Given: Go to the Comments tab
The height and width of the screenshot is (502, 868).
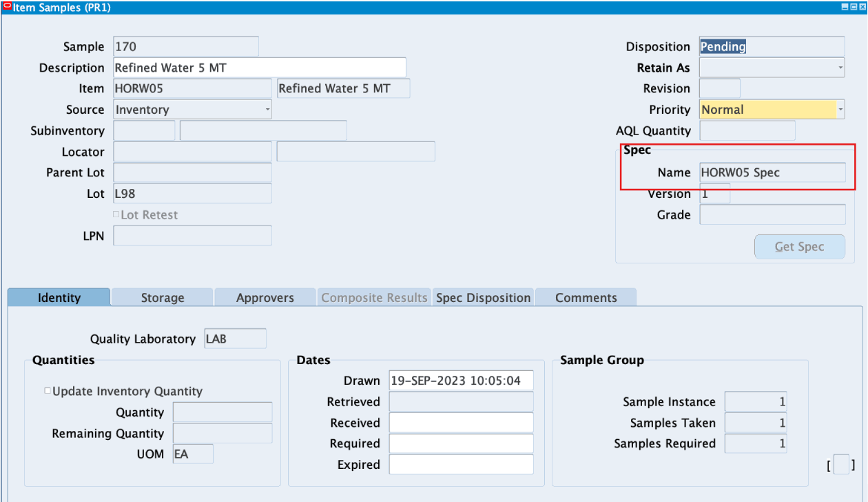Looking at the screenshot, I should tap(586, 298).
